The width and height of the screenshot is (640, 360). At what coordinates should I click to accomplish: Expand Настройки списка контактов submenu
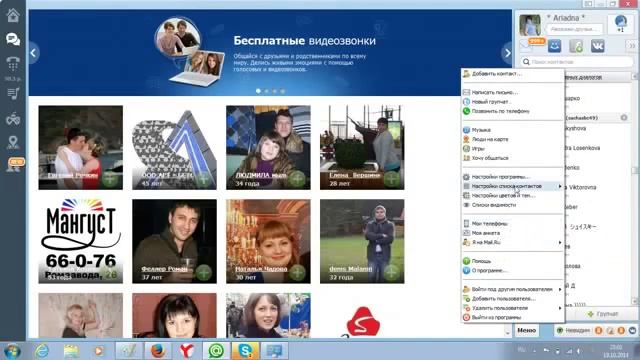513,186
